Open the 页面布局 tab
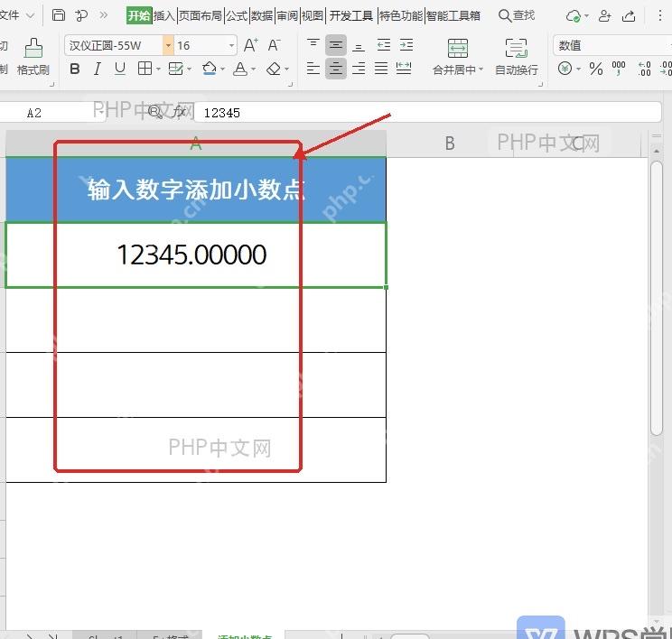Screen dimensions: 672x639 coord(201,16)
